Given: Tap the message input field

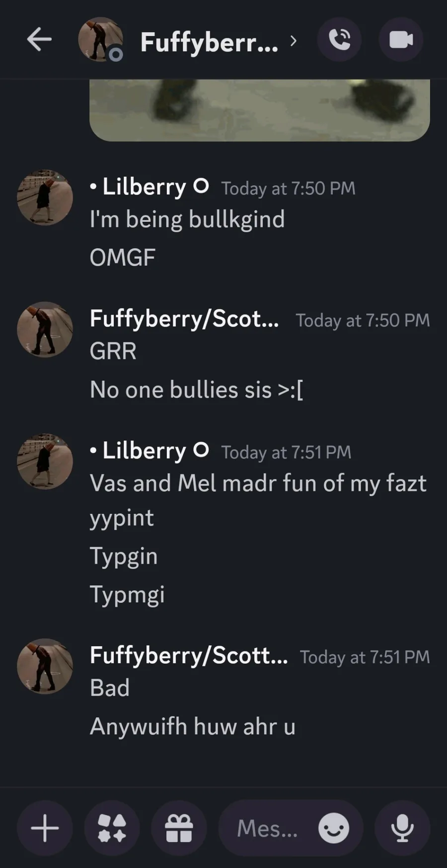Looking at the screenshot, I should (291, 828).
